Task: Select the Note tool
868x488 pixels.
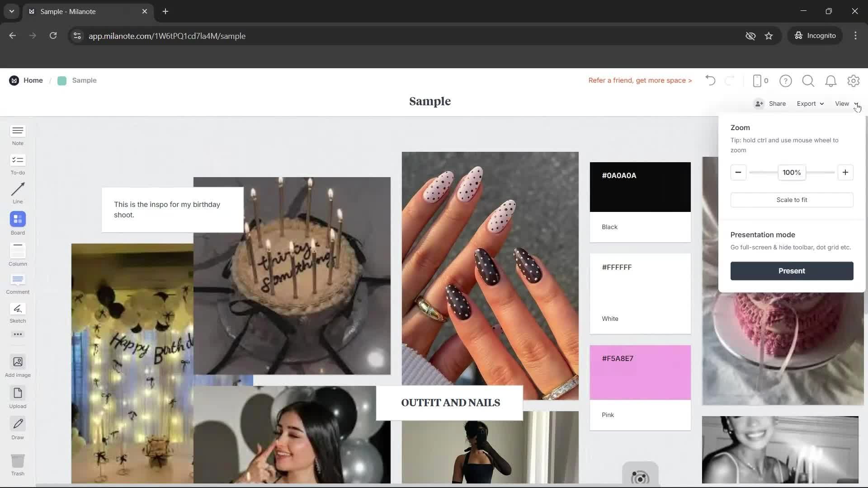Action: [x=18, y=135]
